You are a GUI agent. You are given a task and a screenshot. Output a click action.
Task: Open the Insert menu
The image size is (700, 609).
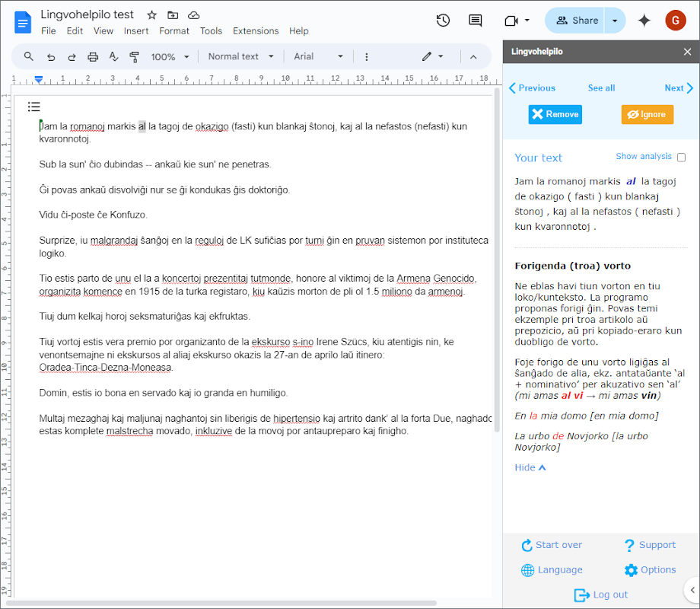click(x=136, y=30)
